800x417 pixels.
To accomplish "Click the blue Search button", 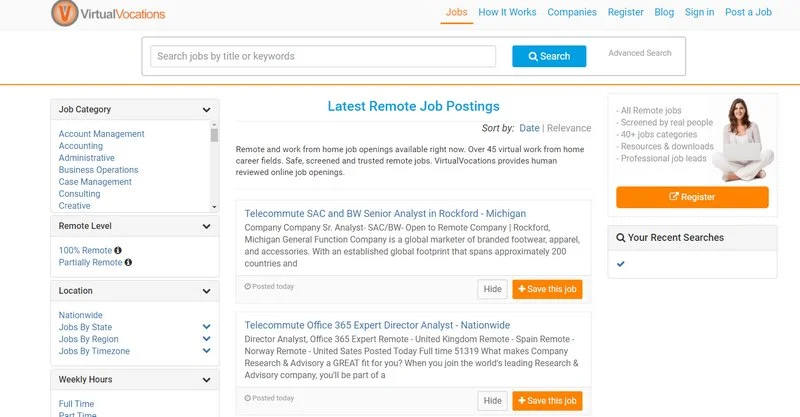I will pyautogui.click(x=549, y=56).
